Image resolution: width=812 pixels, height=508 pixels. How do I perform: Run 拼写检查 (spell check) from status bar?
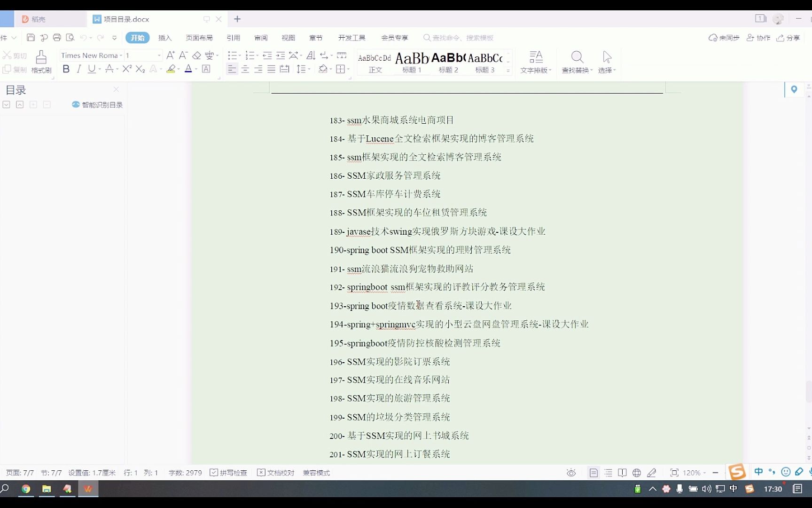[x=228, y=473]
